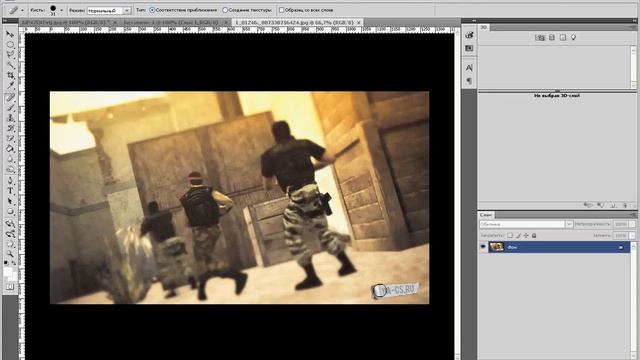Viewport: 640px width, 360px height.
Task: Choose 'Соответствие приближения' radio option
Action: (152, 10)
